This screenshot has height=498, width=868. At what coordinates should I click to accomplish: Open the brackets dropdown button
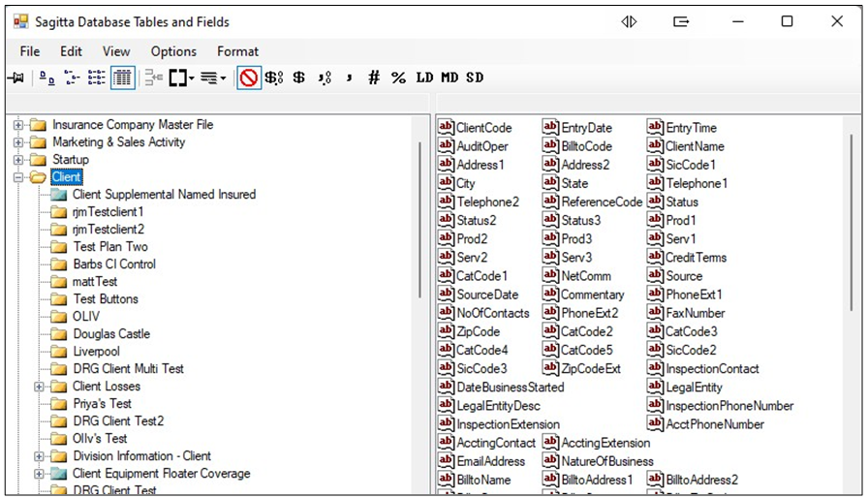[x=182, y=78]
